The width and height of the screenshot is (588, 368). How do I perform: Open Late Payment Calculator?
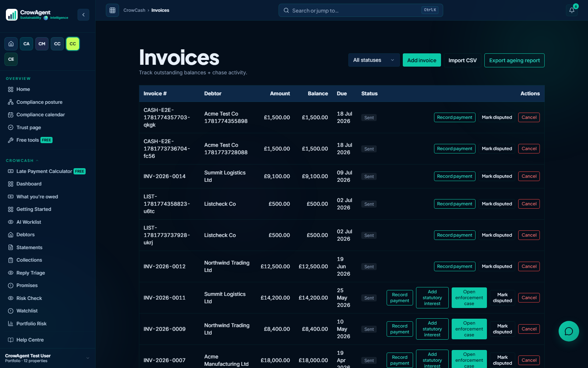pyautogui.click(x=44, y=171)
